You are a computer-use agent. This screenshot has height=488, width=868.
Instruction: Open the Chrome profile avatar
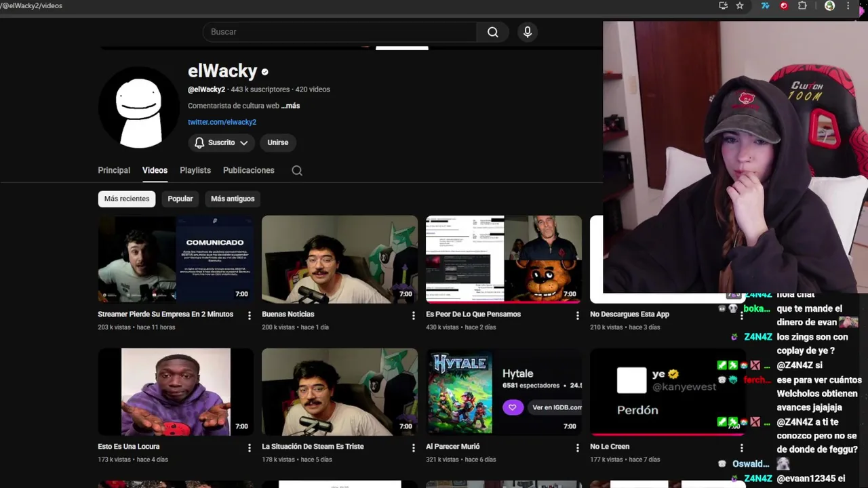click(829, 5)
